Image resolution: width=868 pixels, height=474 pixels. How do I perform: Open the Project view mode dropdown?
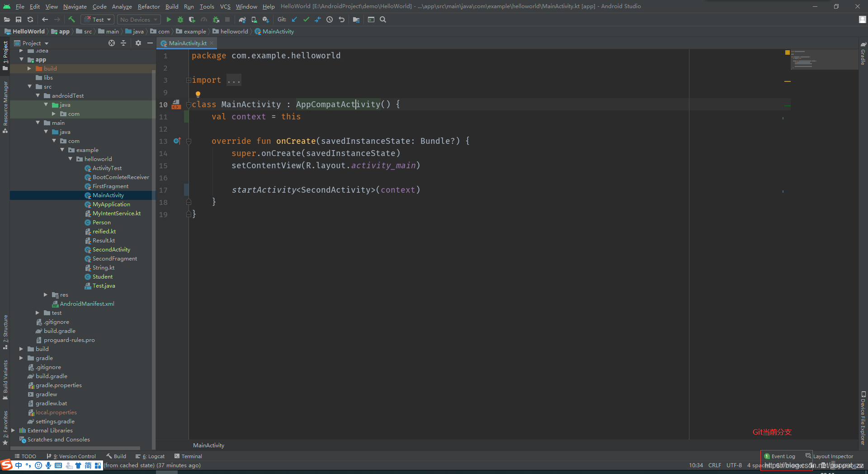pos(32,43)
